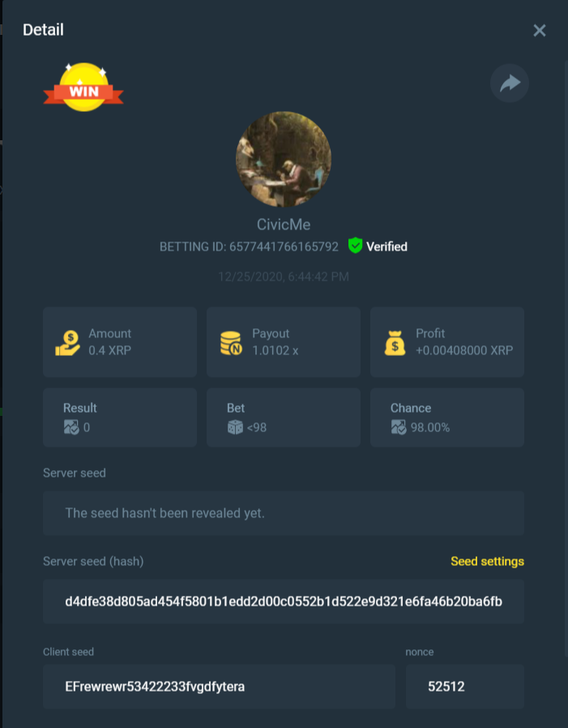Click the Betting ID number

[284, 246]
